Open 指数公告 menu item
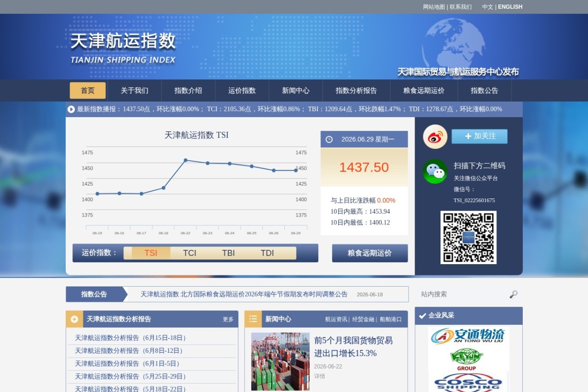Viewport: 588px width, 392px height. point(485,91)
